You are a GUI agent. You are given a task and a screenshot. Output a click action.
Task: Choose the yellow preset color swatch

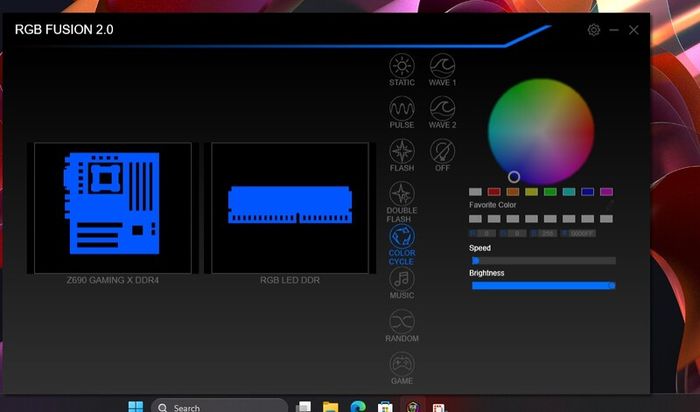(x=531, y=192)
